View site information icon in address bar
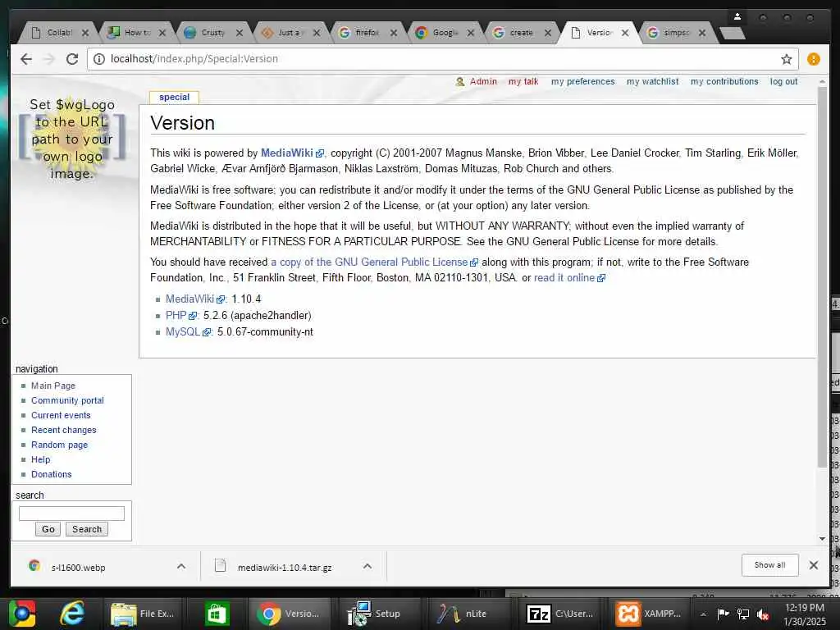 (x=99, y=59)
